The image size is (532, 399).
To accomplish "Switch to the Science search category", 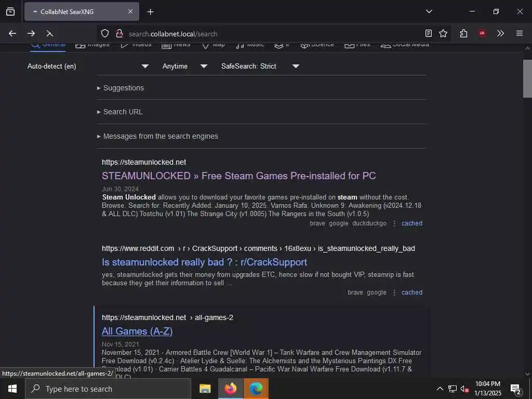I will pyautogui.click(x=317, y=45).
